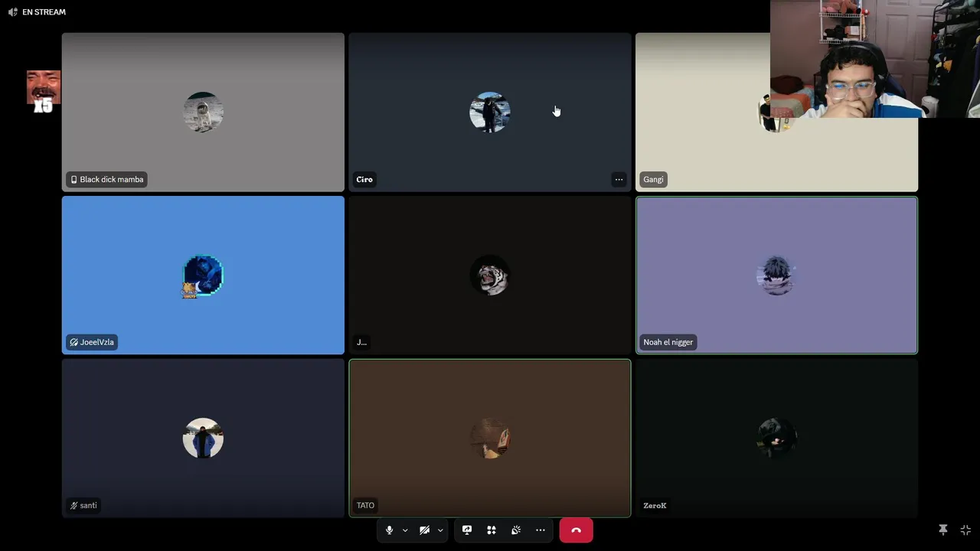Exit fullscreen with the collapse arrows icon
Screen dimensions: 980x551
click(965, 530)
